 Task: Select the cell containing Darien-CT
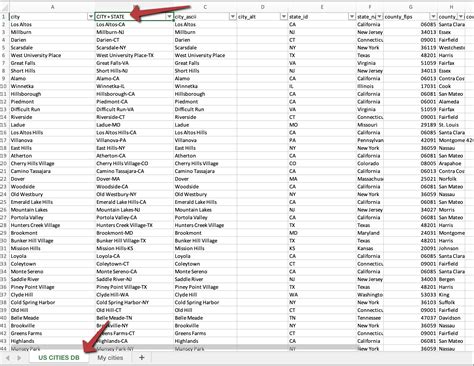134,40
